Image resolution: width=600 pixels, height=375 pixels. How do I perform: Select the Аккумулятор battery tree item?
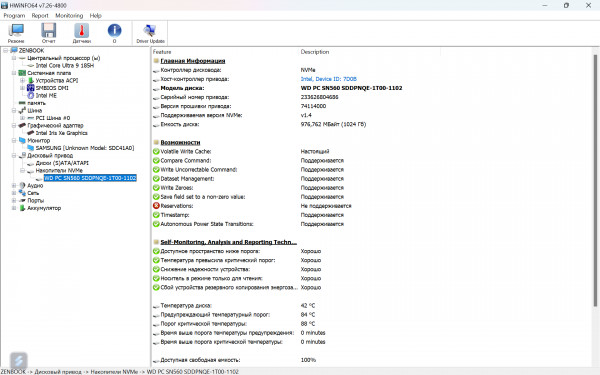coord(44,208)
